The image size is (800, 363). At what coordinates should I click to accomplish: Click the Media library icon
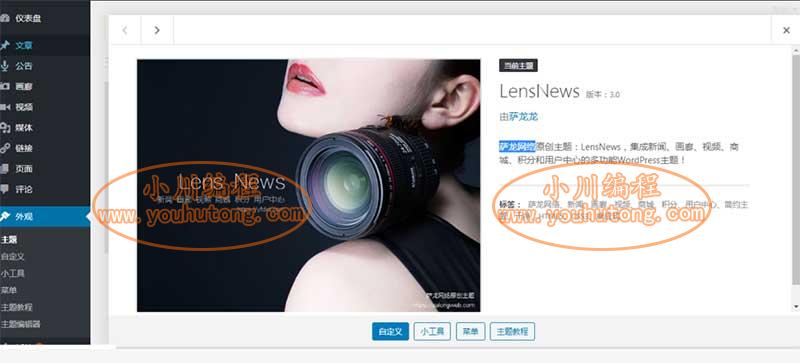(x=5, y=128)
